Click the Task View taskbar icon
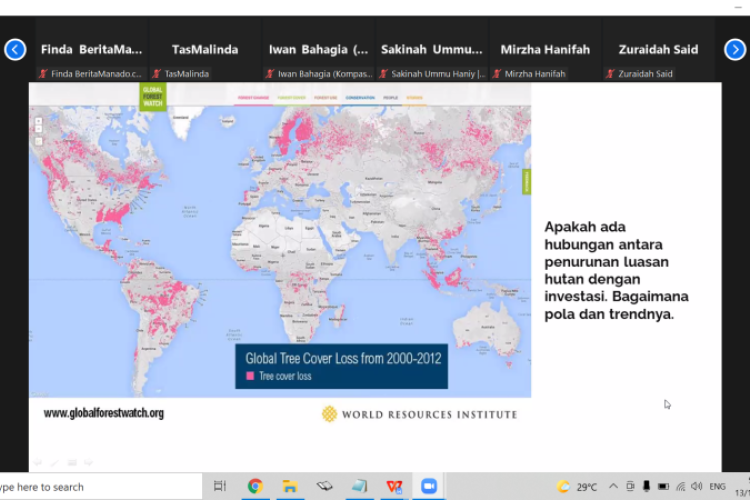750x500 pixels. click(220, 487)
